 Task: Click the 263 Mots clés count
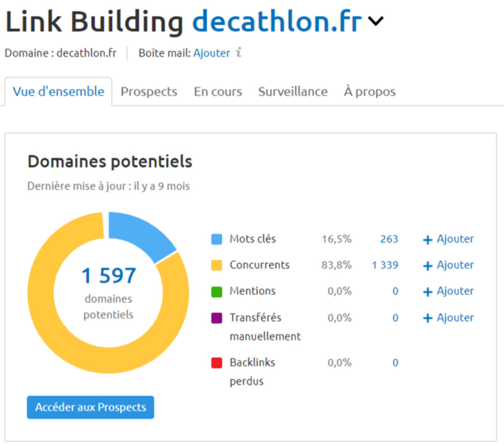[x=389, y=239]
